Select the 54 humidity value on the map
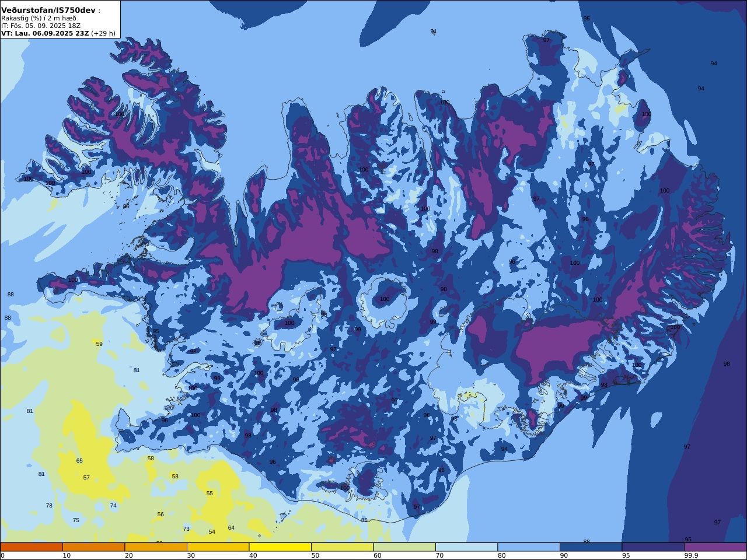Image resolution: width=747 pixels, height=560 pixels. click(x=212, y=532)
